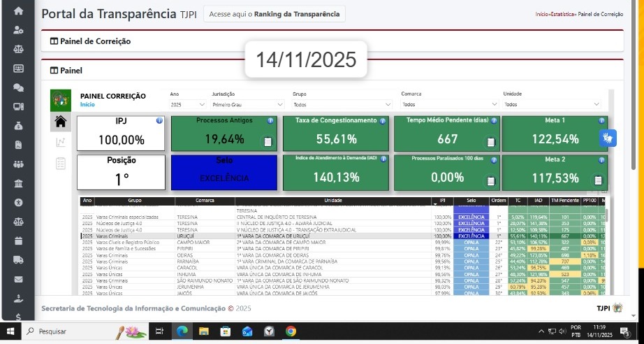Open the clipboard icon on the Meta 2 card
The image size is (644, 344).
tap(598, 180)
